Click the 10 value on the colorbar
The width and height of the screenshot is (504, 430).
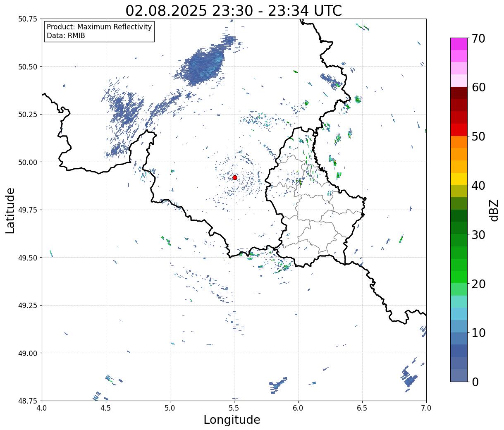(x=478, y=333)
